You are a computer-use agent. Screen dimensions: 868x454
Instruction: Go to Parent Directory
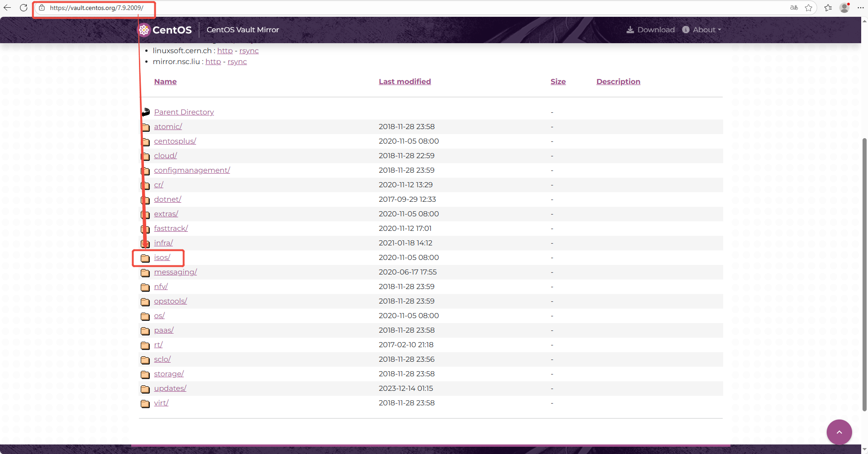184,112
